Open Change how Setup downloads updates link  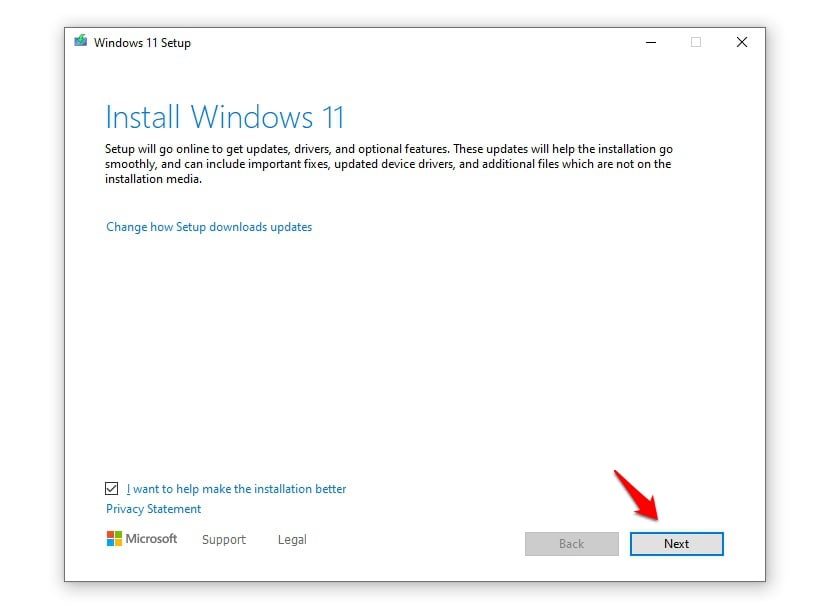click(209, 227)
